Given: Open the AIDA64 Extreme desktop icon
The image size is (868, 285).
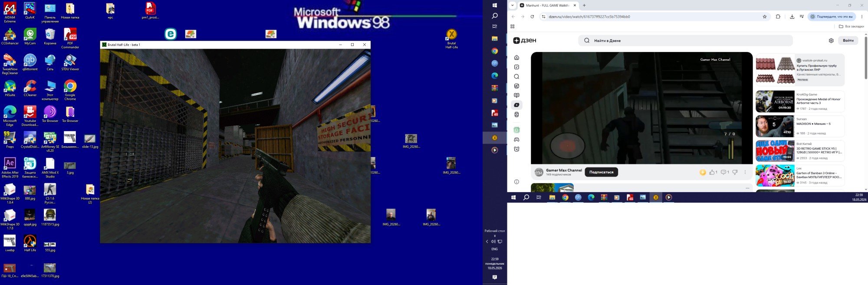Looking at the screenshot, I should tap(10, 13).
